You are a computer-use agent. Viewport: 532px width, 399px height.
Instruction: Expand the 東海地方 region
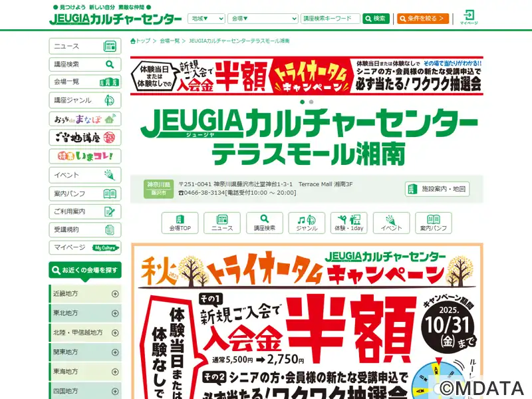pyautogui.click(x=85, y=372)
